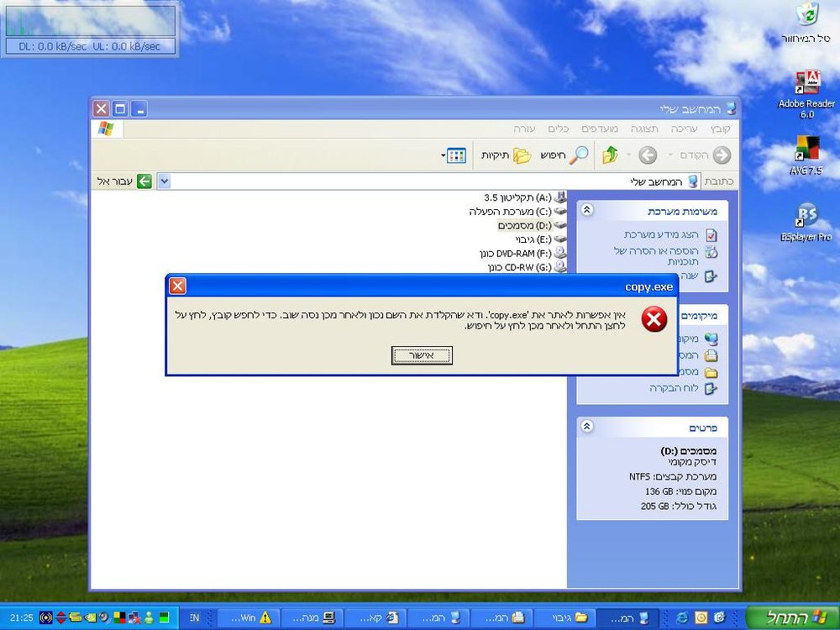Click the Up one level folder icon
Viewport: 840px width, 630px height.
coord(610,155)
